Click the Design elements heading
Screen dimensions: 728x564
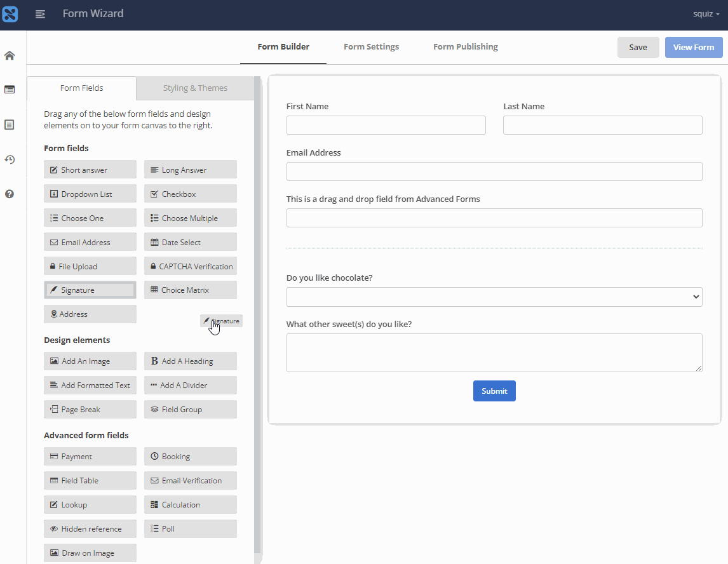coord(77,340)
